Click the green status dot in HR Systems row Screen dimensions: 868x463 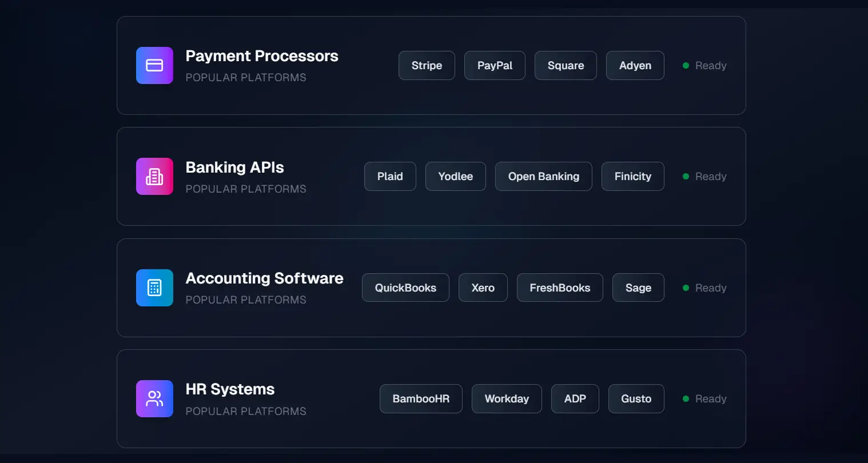pyautogui.click(x=686, y=398)
